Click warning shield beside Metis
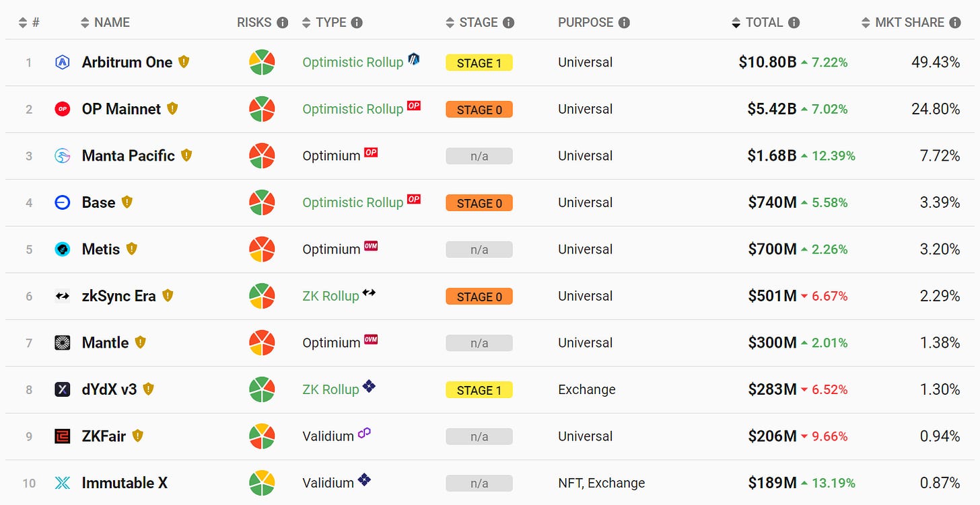The image size is (980, 505). click(131, 249)
